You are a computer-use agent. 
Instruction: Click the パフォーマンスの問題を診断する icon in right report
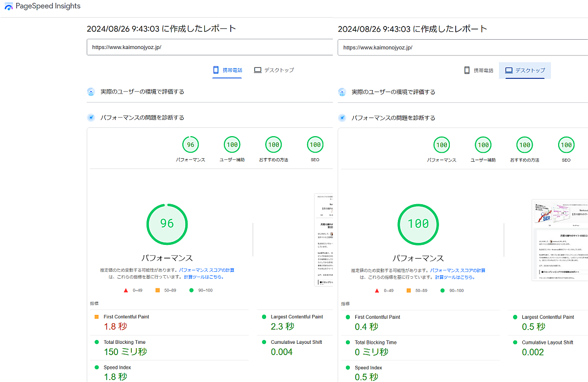pyautogui.click(x=342, y=118)
